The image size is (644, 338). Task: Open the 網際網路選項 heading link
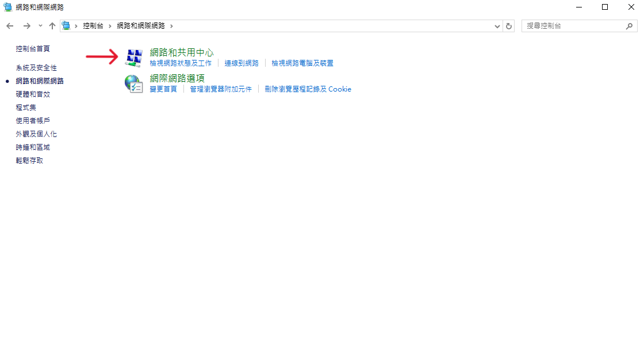177,78
